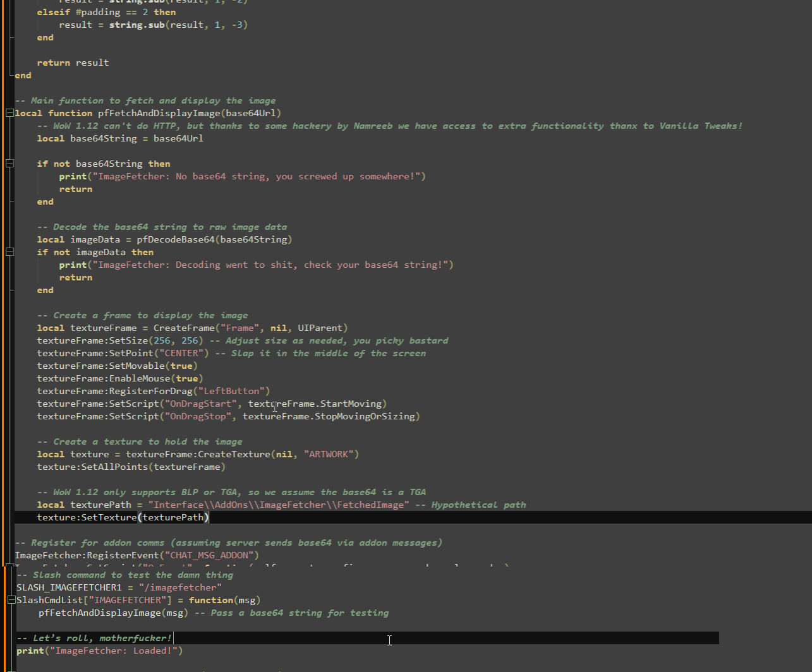Click the SetScript "OnDragStart" line

tap(212, 404)
